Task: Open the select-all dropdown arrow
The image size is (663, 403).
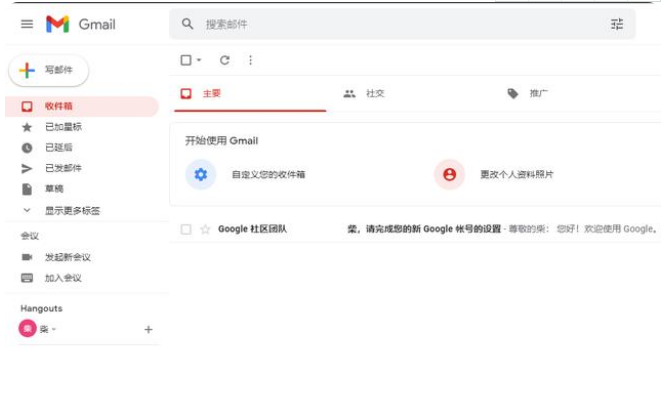Action: (x=199, y=61)
